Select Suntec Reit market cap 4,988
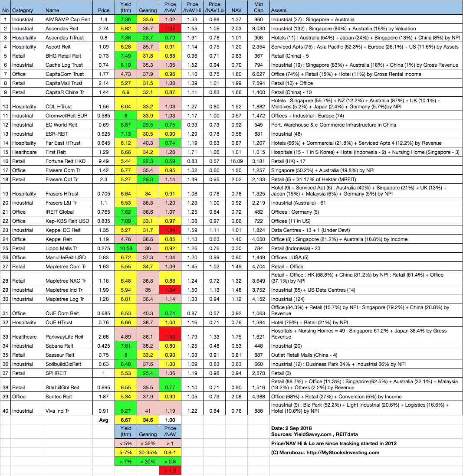Image resolution: width=463 pixels, height=476 pixels. (259, 397)
